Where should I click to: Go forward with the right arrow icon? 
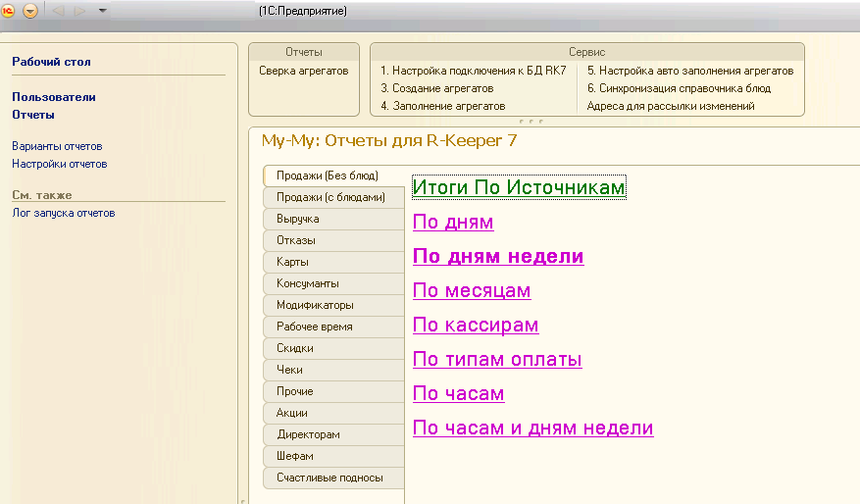[x=80, y=11]
